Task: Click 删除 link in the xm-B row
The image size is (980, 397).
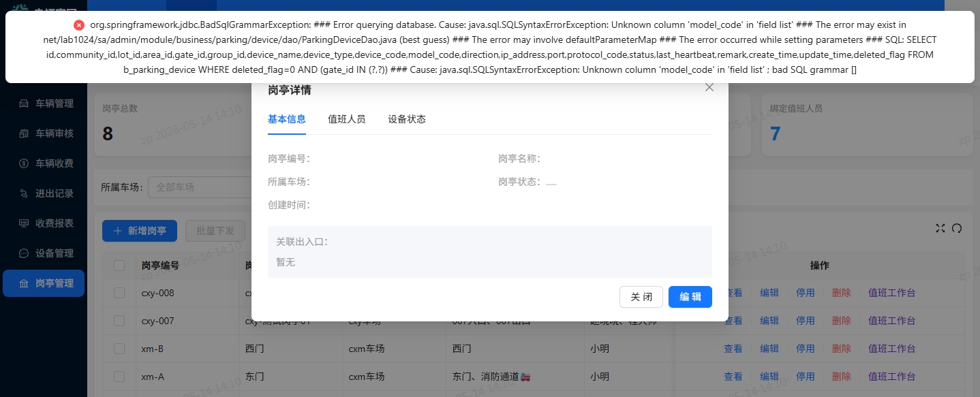Action: pos(842,349)
